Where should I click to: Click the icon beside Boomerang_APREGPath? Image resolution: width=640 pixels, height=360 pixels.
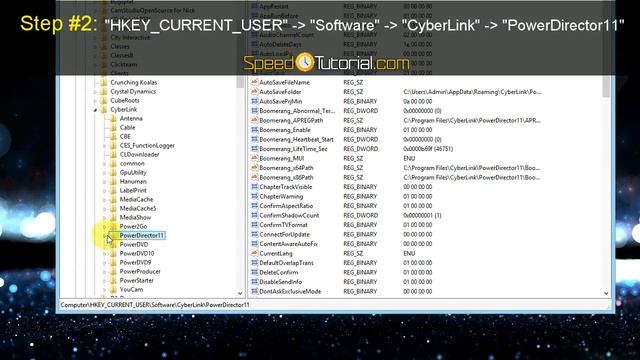254,120
